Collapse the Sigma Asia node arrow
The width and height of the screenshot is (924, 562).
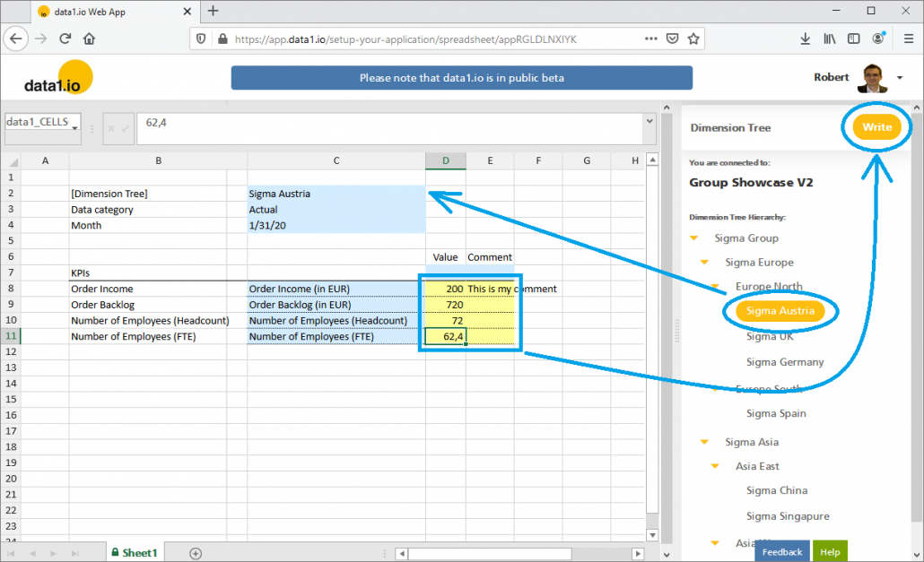pos(705,442)
